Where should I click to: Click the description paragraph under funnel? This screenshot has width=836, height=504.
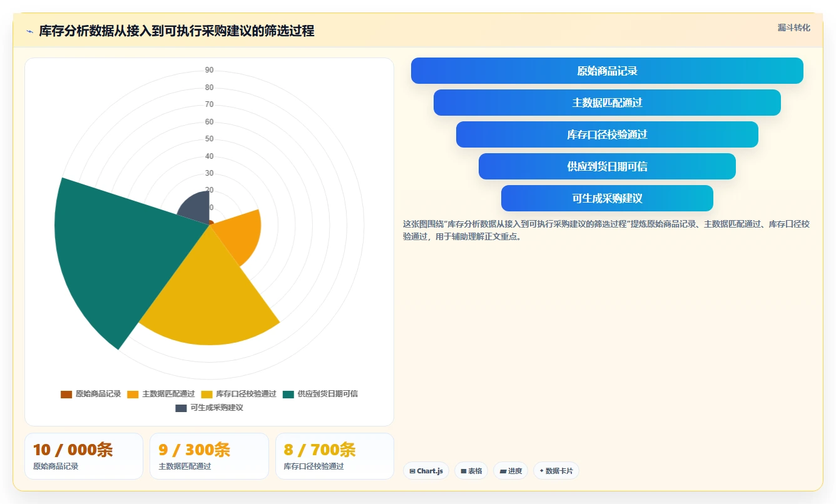click(x=606, y=230)
